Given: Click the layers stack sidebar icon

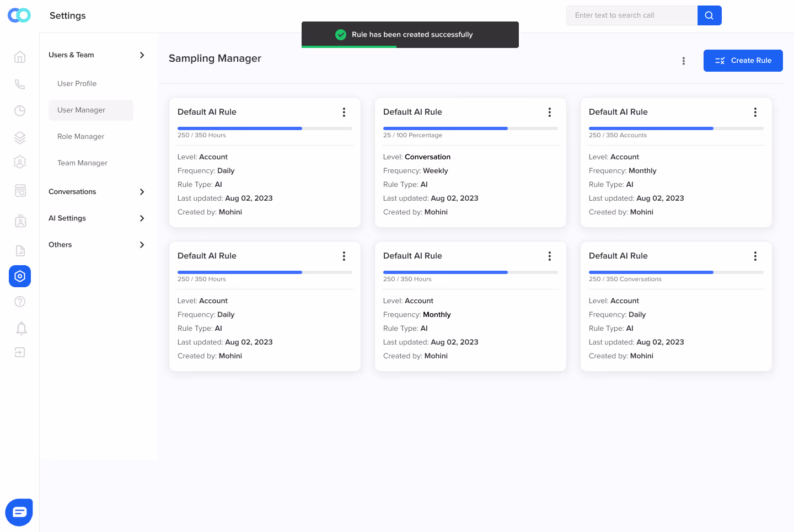Looking at the screenshot, I should 20,137.
